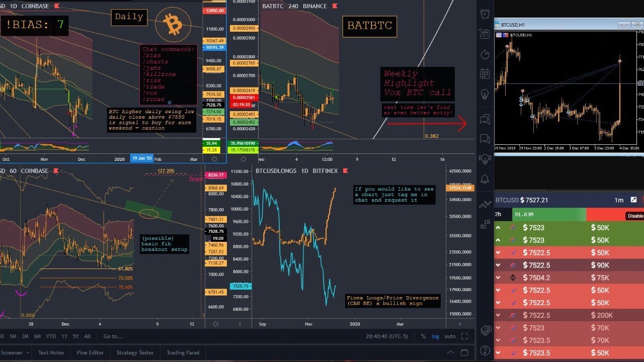Open the Help question-mark icon
The image size is (644, 362).
(485, 350)
